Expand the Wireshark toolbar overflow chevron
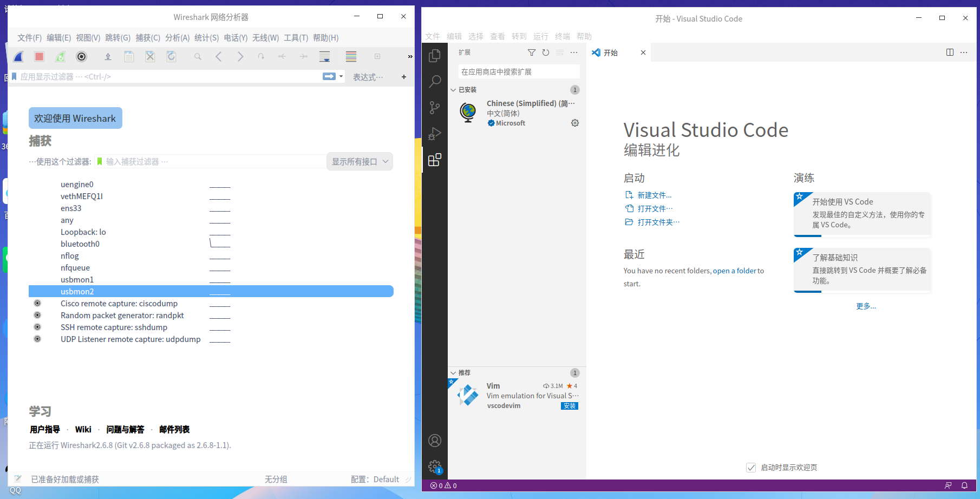Screen dimensions: 980x499 [x=410, y=56]
